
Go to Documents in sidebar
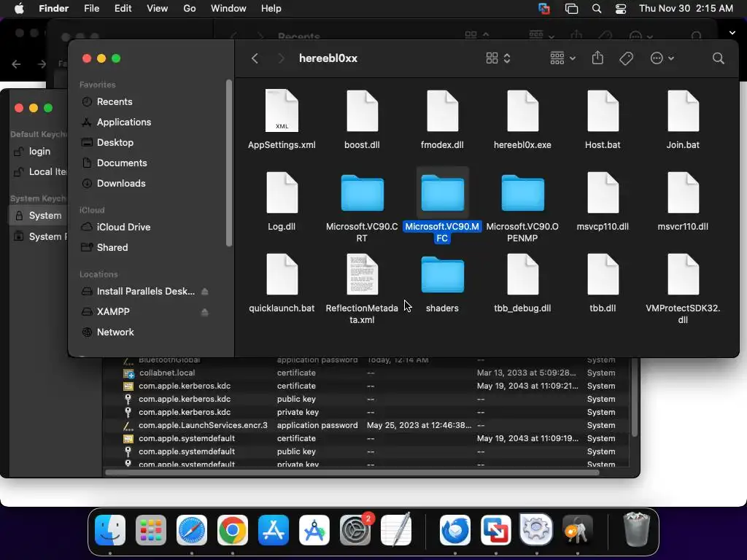(x=122, y=163)
